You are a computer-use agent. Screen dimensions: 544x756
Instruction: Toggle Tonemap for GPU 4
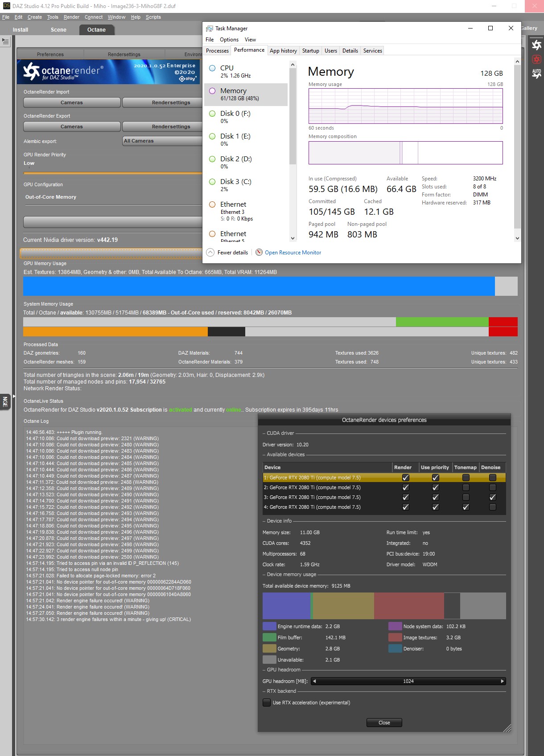click(x=466, y=507)
